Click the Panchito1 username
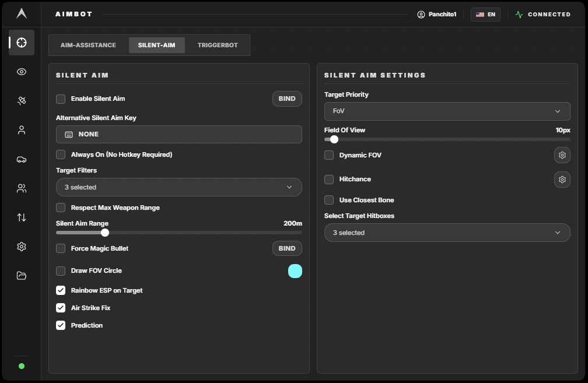 click(x=443, y=15)
